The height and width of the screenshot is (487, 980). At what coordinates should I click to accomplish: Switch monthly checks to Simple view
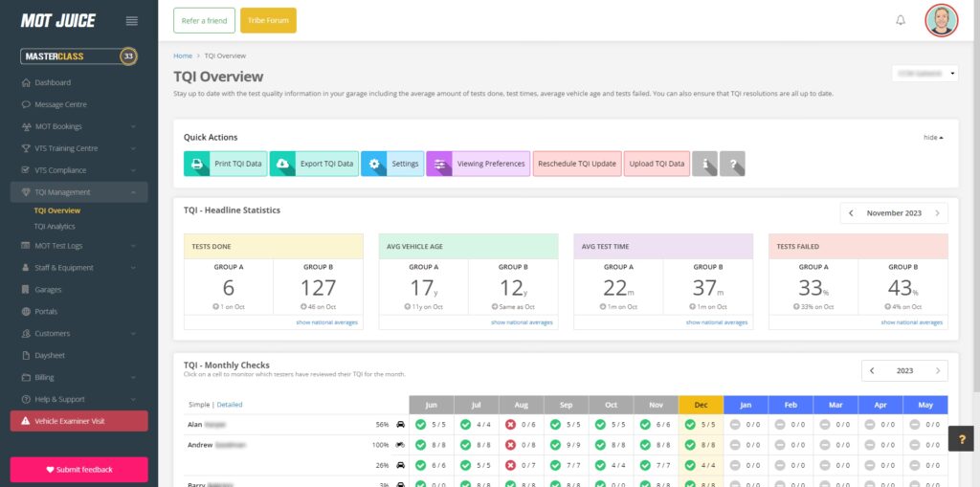[x=198, y=405]
